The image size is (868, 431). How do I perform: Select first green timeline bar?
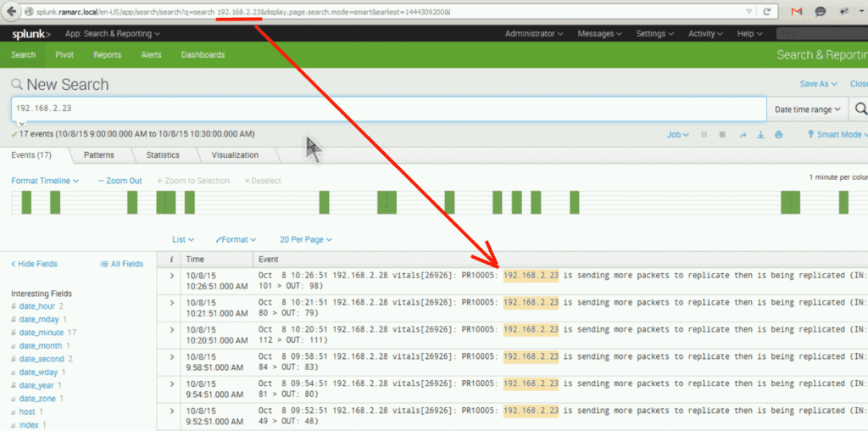[26, 202]
